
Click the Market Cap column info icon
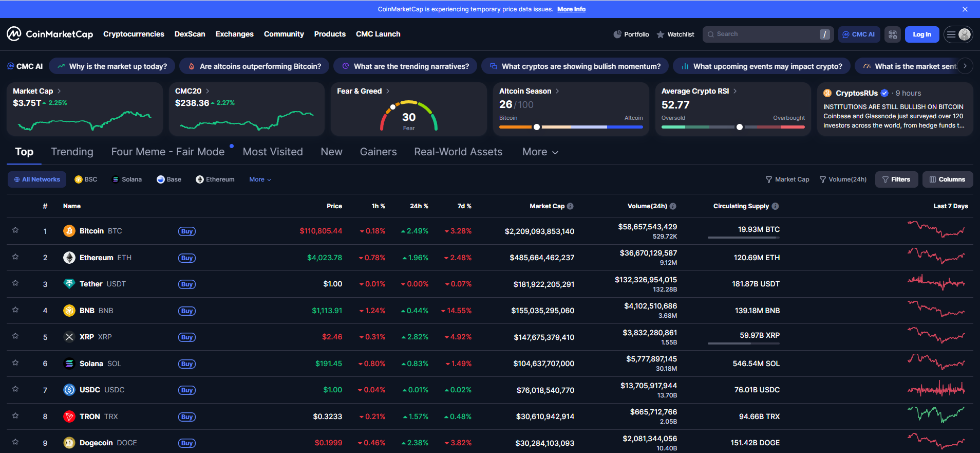(570, 206)
